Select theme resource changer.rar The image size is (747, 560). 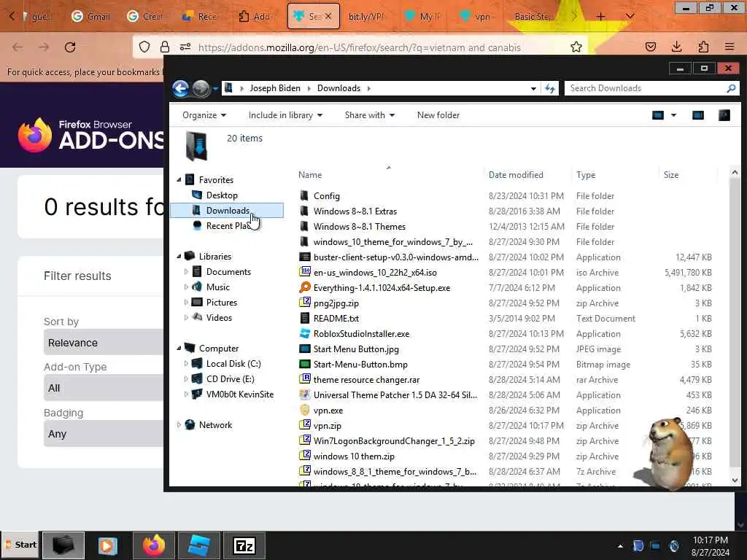pos(366,380)
